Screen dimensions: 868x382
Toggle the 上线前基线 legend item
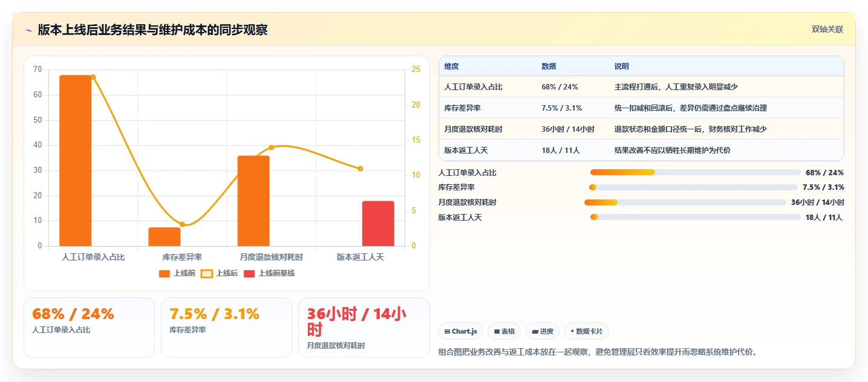(269, 273)
